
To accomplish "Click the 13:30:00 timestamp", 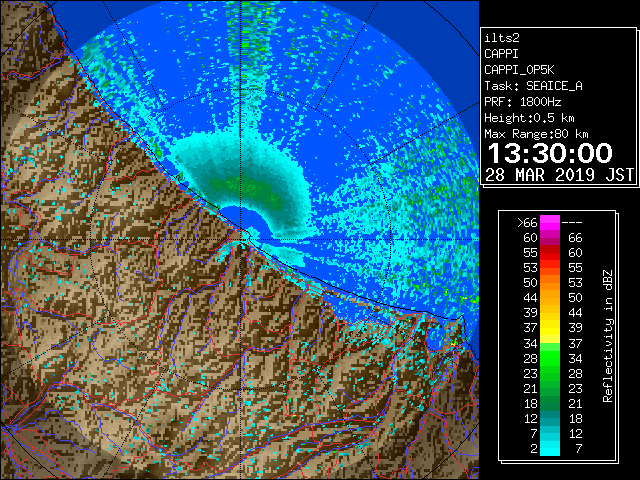I will tap(550, 153).
